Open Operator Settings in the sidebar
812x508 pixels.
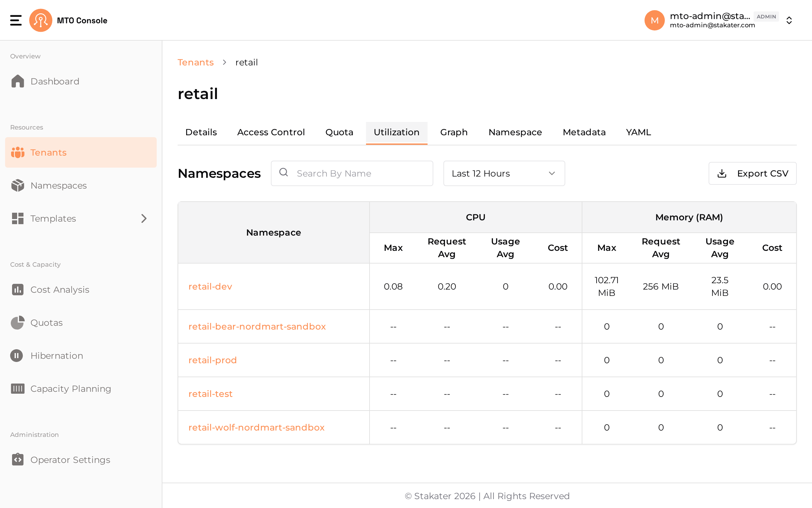(x=81, y=459)
